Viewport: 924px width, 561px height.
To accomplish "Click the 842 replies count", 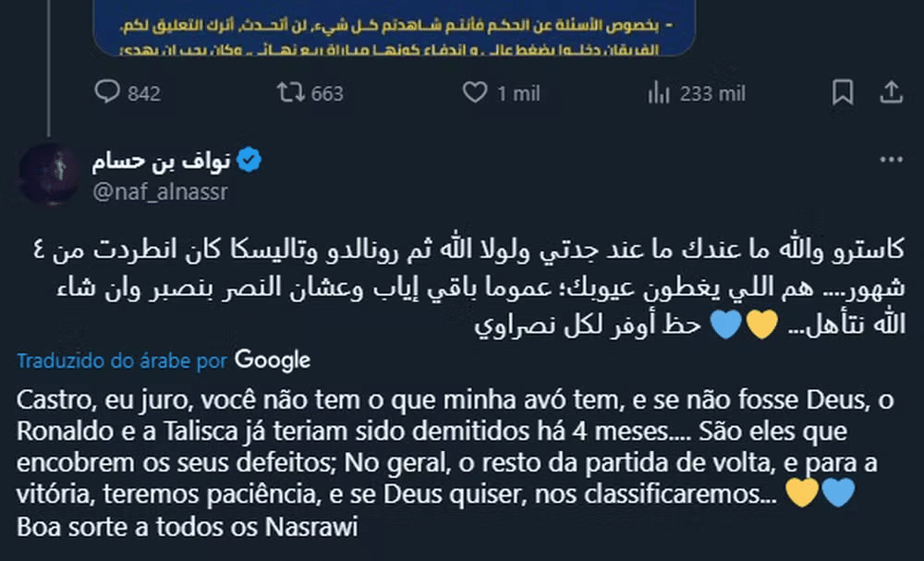I will click(x=144, y=93).
